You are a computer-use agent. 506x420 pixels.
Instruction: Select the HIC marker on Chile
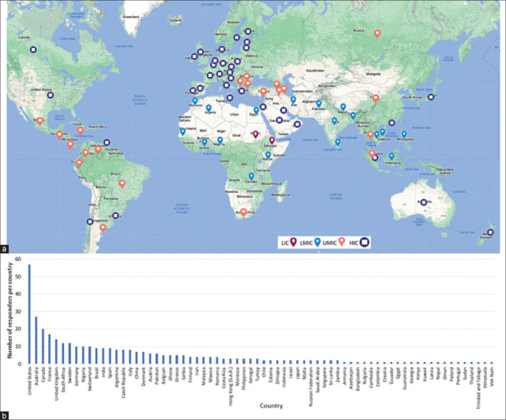click(x=90, y=221)
